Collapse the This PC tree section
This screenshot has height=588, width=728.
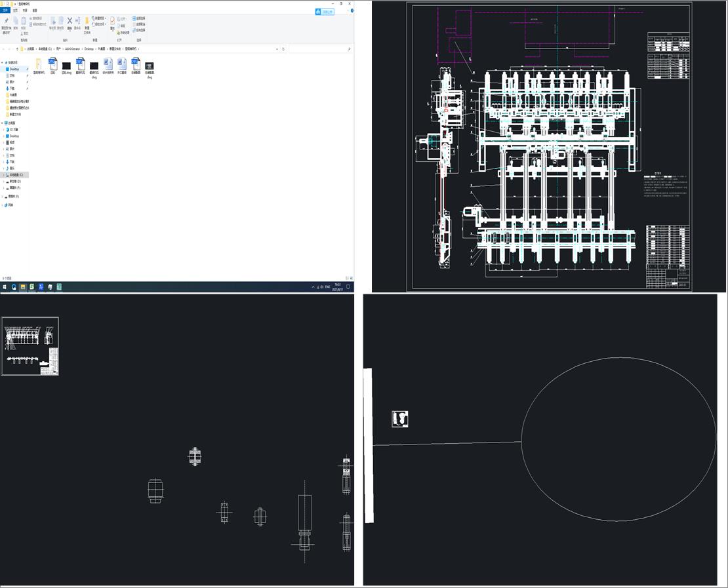coord(2,123)
